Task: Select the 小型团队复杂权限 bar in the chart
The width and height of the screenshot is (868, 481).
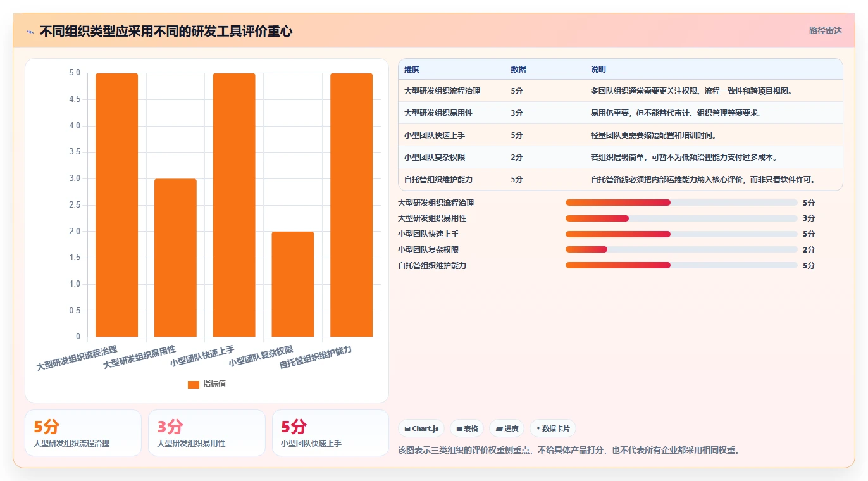Action: [293, 284]
